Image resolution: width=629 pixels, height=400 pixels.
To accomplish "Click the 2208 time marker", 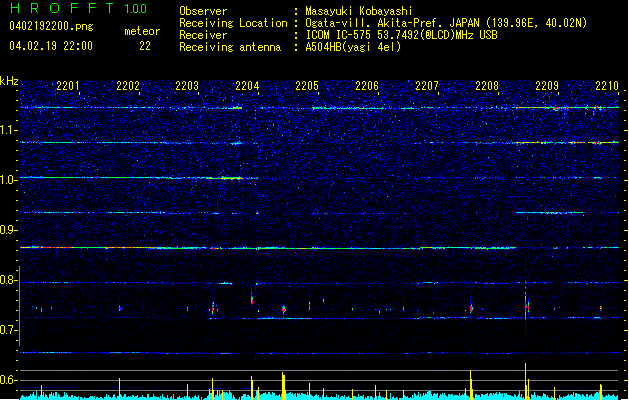I will [x=487, y=86].
